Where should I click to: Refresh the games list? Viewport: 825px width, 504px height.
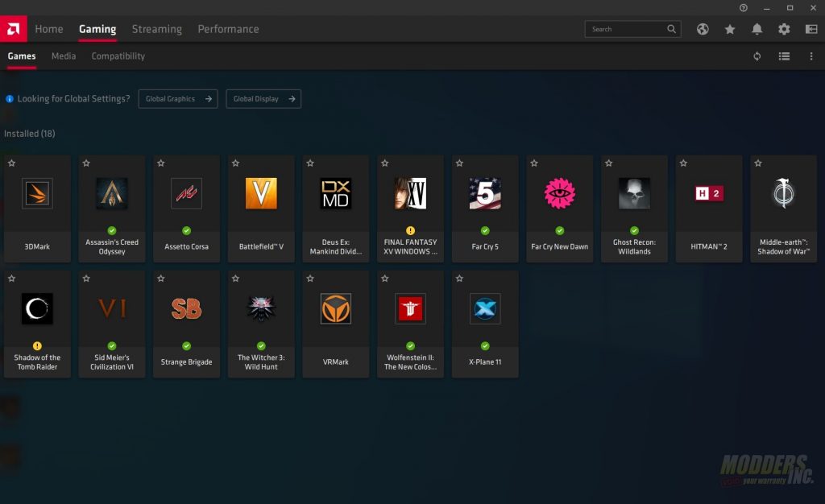click(x=757, y=56)
